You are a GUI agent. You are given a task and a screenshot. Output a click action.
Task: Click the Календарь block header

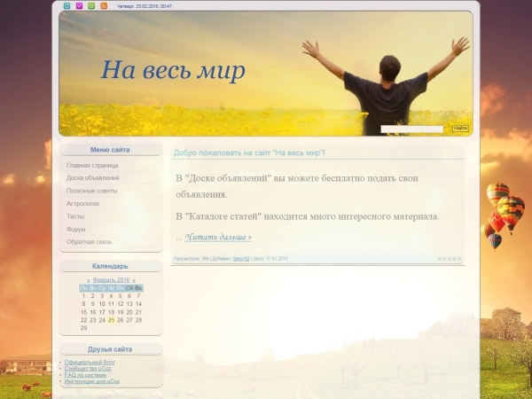tap(110, 266)
